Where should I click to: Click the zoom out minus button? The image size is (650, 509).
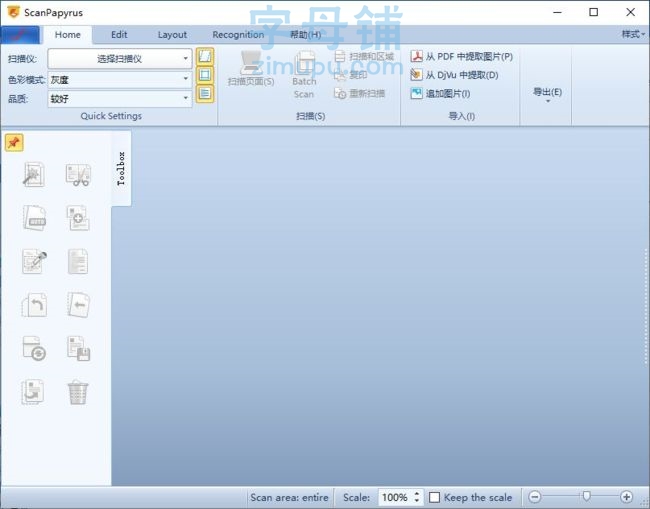coord(535,497)
